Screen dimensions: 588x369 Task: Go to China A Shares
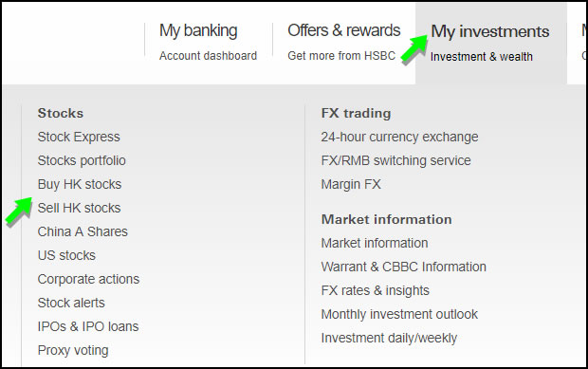coord(83,231)
